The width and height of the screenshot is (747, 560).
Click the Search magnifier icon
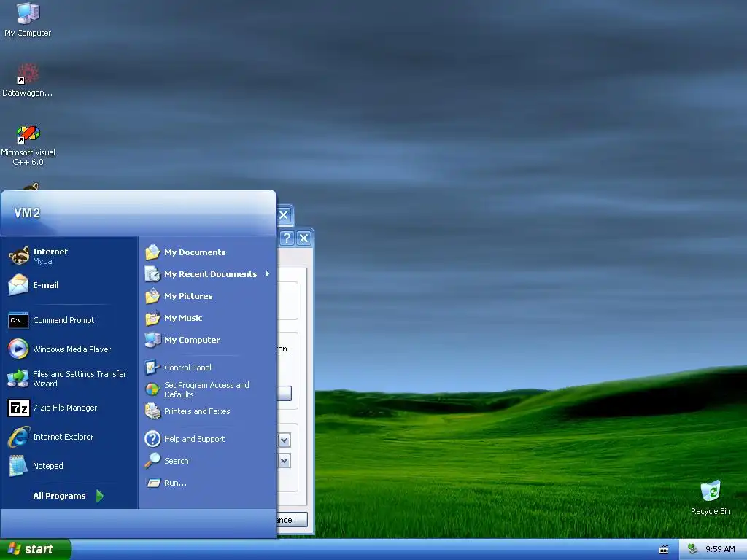(x=152, y=461)
